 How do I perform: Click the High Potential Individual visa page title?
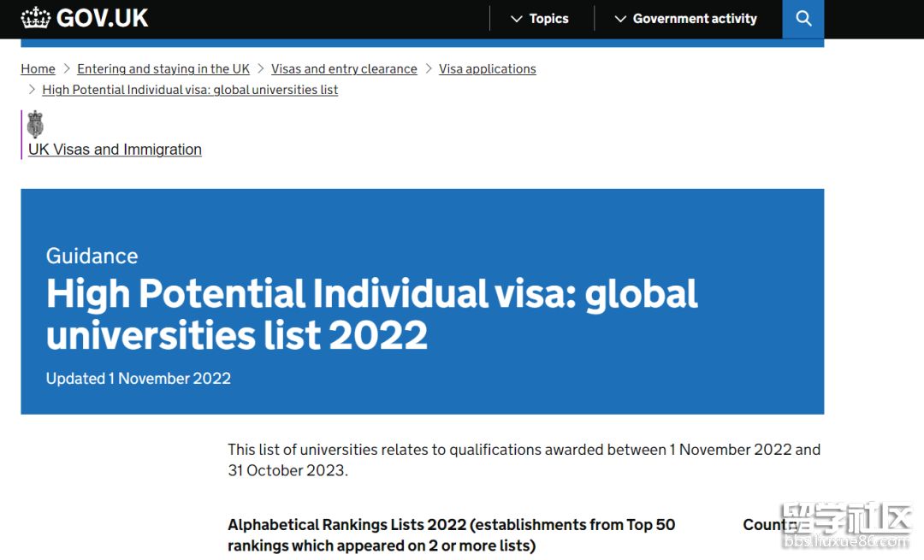[x=372, y=314]
